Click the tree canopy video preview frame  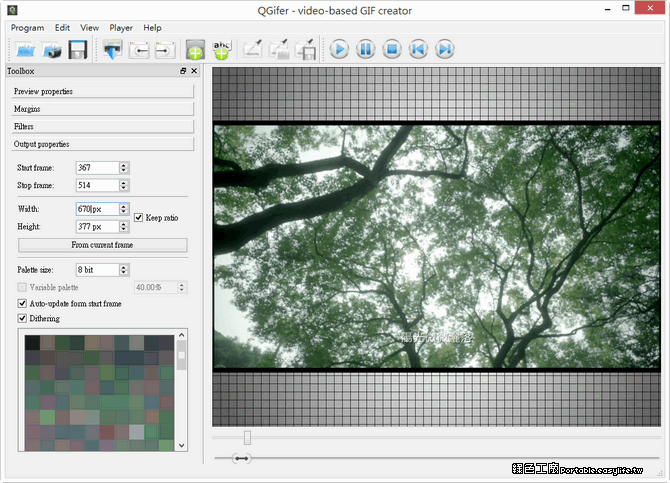coord(437,247)
